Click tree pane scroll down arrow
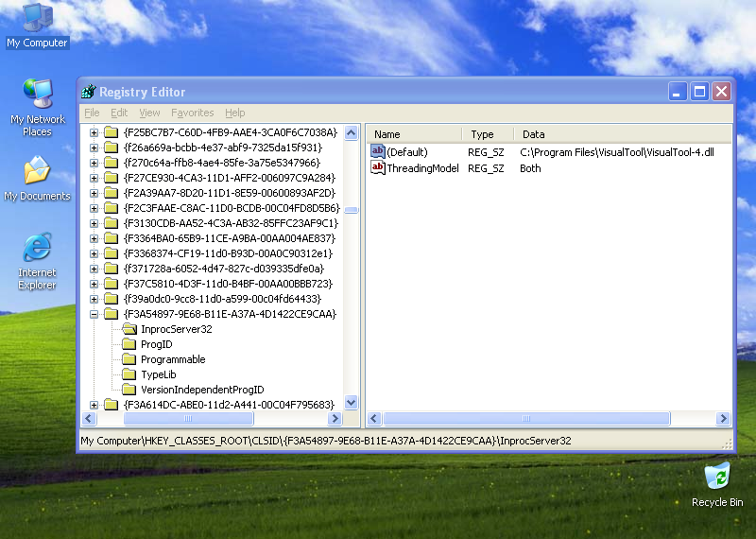Viewport: 756px width, 539px height. (352, 402)
